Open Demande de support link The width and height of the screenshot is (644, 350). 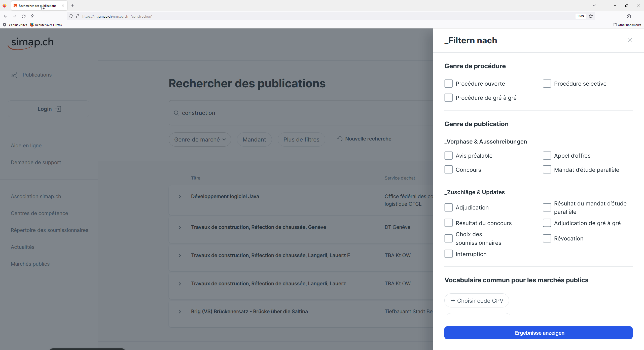point(36,162)
